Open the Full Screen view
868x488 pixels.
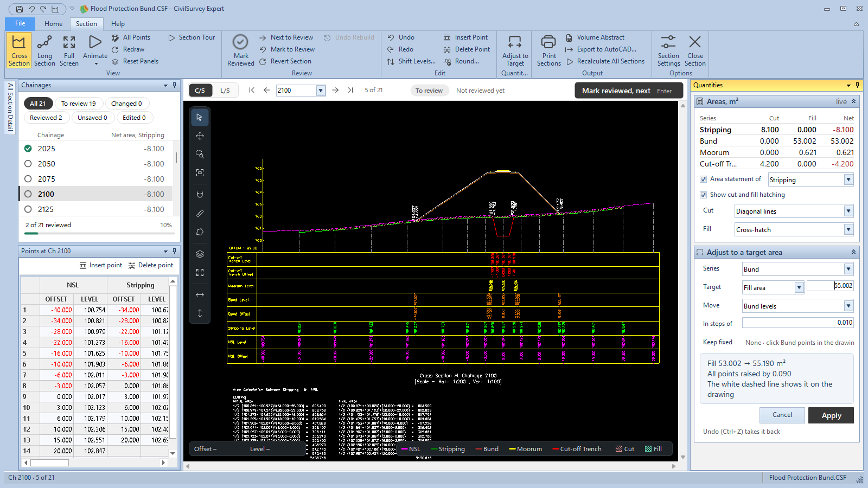69,42
